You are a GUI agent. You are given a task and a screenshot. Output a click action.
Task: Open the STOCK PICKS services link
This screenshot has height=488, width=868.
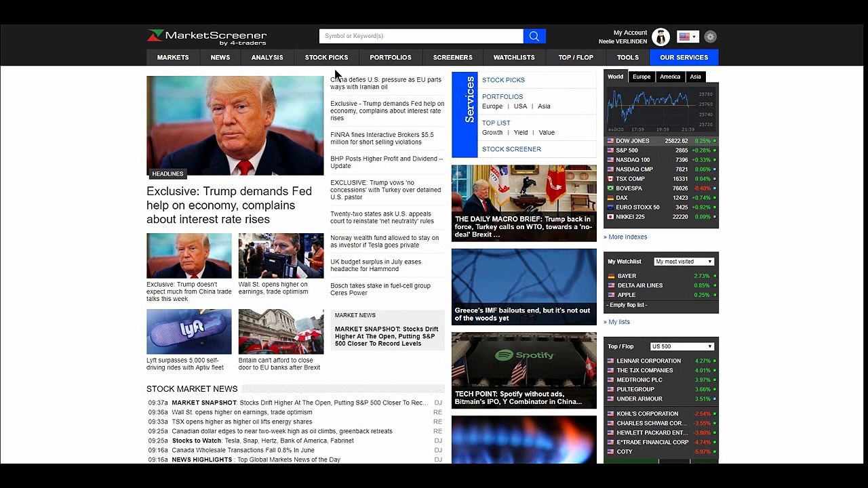click(x=503, y=80)
